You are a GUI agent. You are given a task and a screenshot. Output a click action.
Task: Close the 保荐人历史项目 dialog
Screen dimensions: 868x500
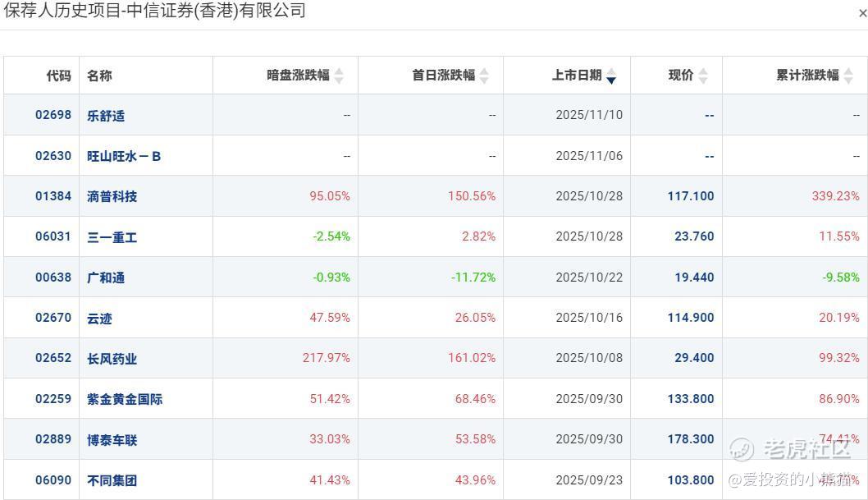[x=862, y=13]
